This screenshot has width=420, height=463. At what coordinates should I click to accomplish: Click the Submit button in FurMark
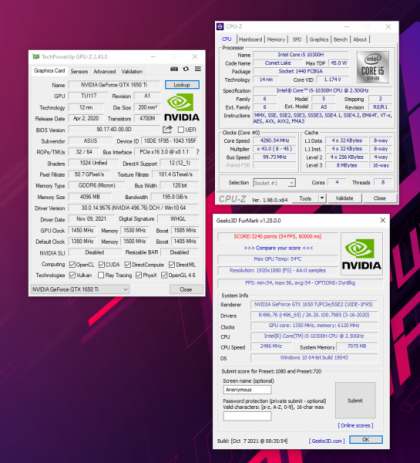355,400
